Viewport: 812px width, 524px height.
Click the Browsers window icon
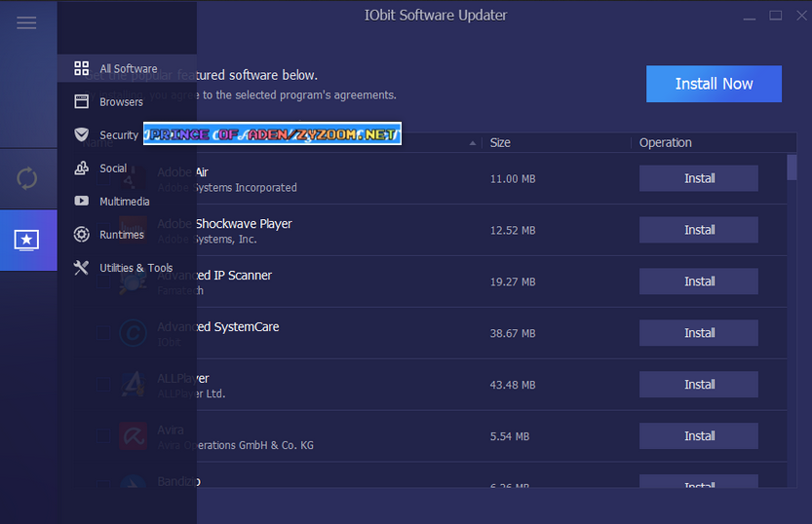click(x=81, y=101)
